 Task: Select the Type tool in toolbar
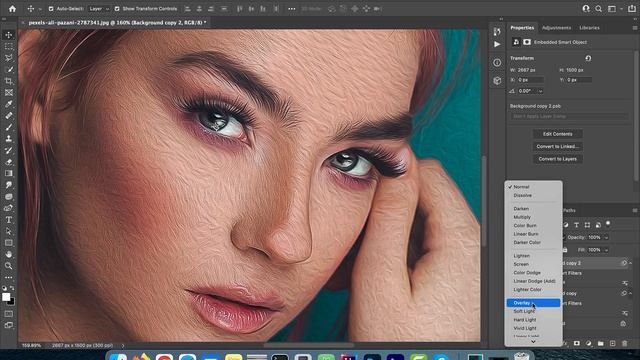(9, 220)
